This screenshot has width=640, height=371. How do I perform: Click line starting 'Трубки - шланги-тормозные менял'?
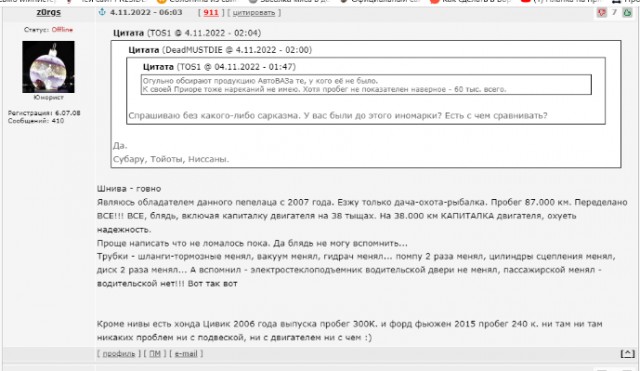pyautogui.click(x=356, y=257)
